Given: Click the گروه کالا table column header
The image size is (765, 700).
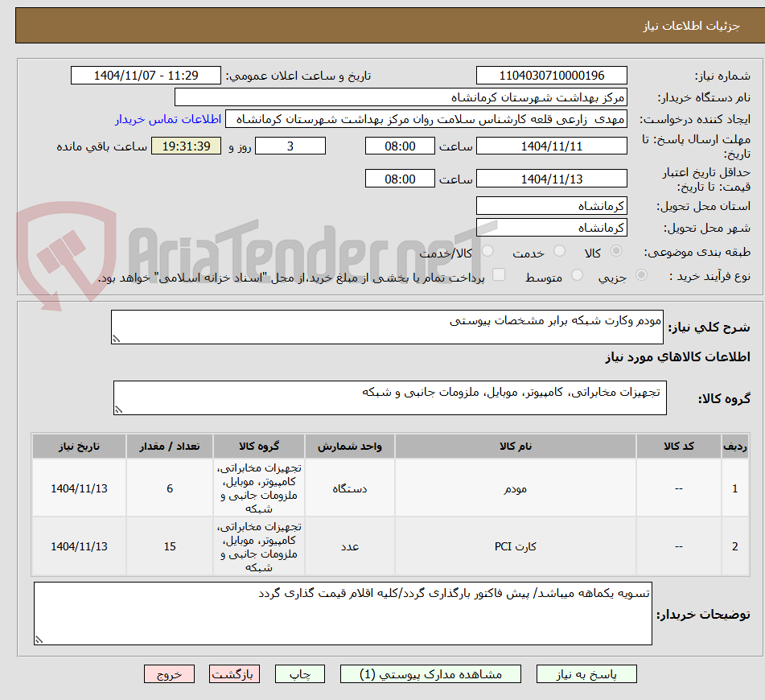Looking at the screenshot, I should [x=259, y=447].
